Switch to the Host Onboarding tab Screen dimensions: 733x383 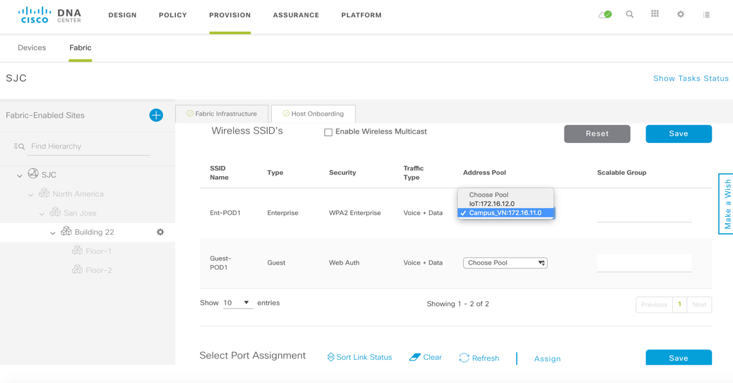click(313, 114)
